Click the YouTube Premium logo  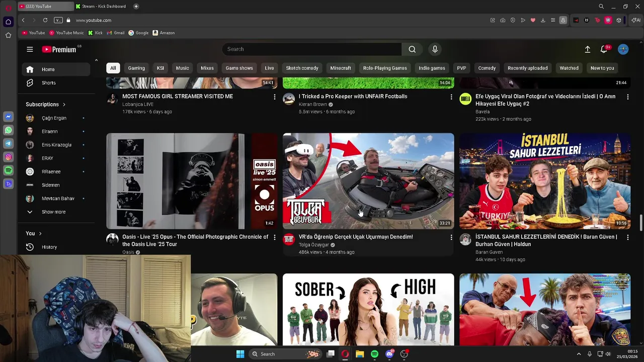59,49
